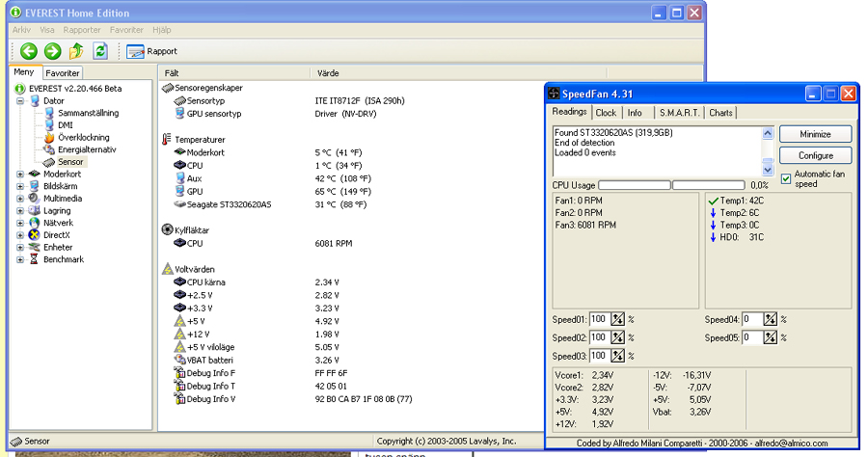
Task: Open the Favoriter menu
Action: coord(126,30)
